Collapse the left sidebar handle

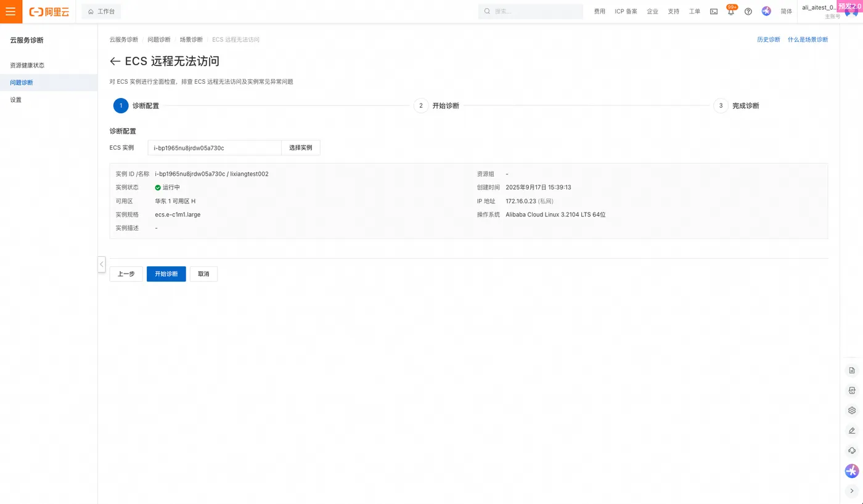tap(102, 264)
